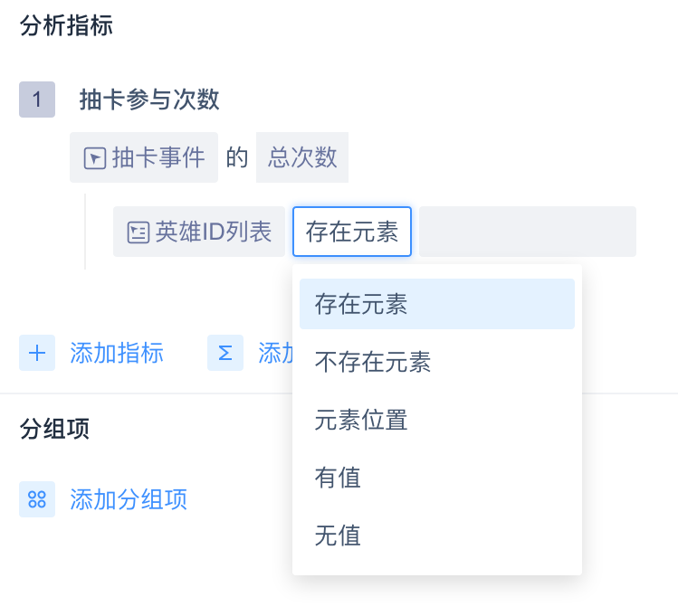Click the 添加分组项 link text

point(129,499)
